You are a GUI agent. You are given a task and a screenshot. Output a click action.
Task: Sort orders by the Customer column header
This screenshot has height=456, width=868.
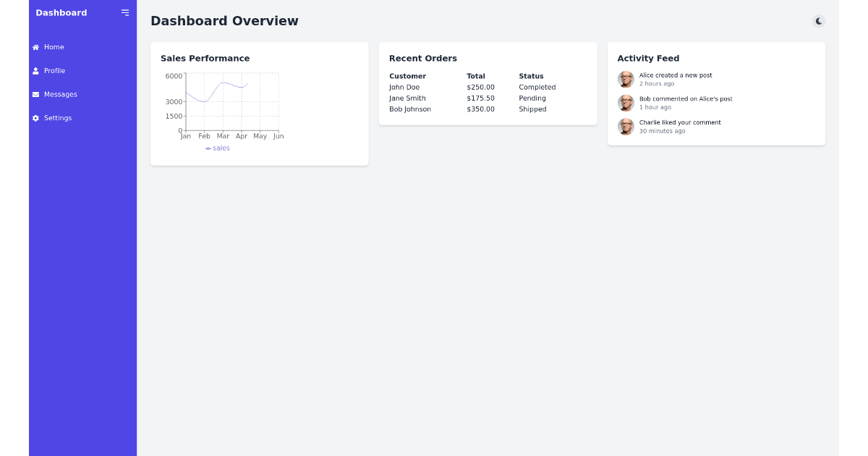point(407,76)
